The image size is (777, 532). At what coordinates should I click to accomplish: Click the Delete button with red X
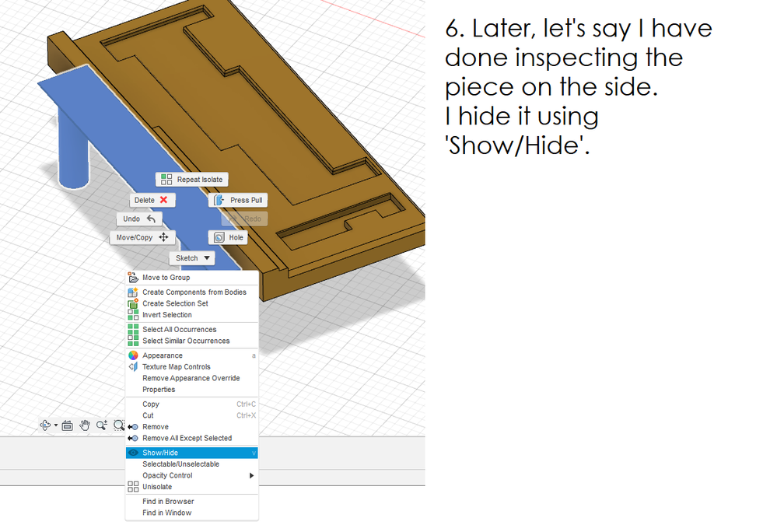click(152, 200)
